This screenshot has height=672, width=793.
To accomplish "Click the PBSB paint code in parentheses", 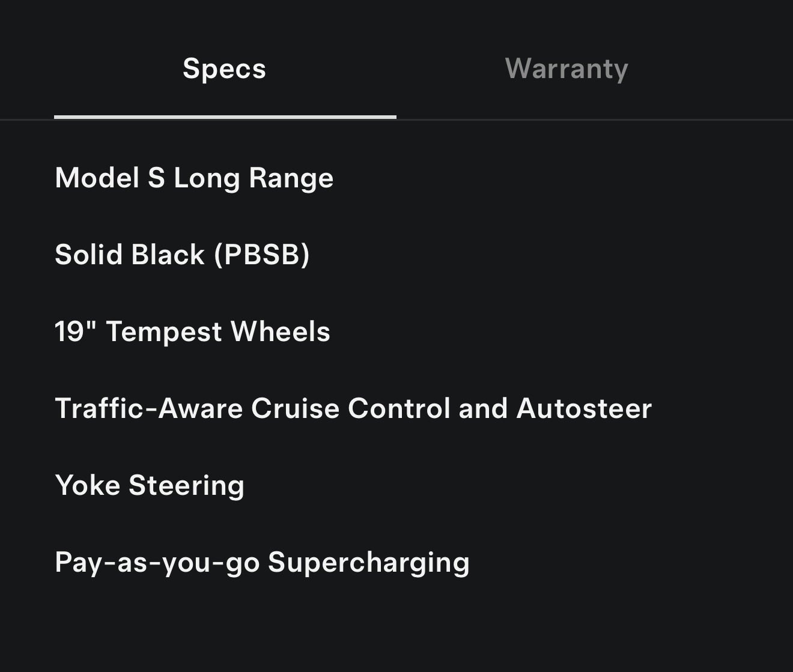I will pyautogui.click(x=262, y=255).
